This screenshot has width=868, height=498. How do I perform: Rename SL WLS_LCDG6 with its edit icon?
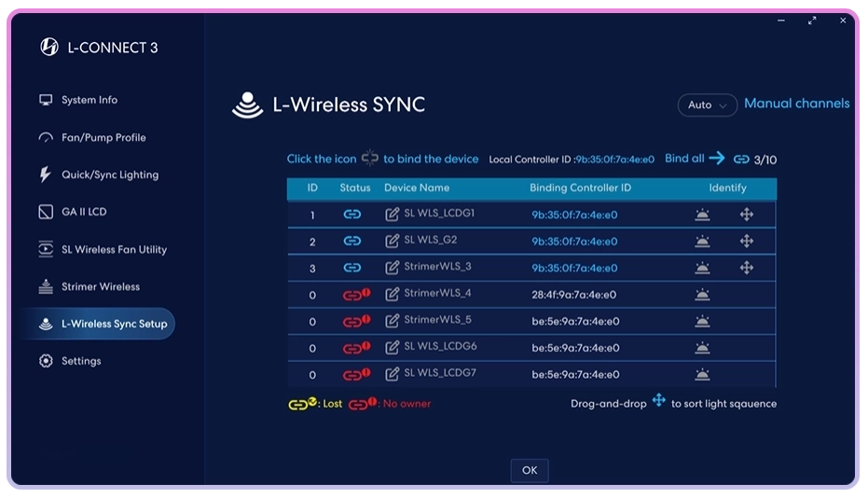[x=392, y=347]
